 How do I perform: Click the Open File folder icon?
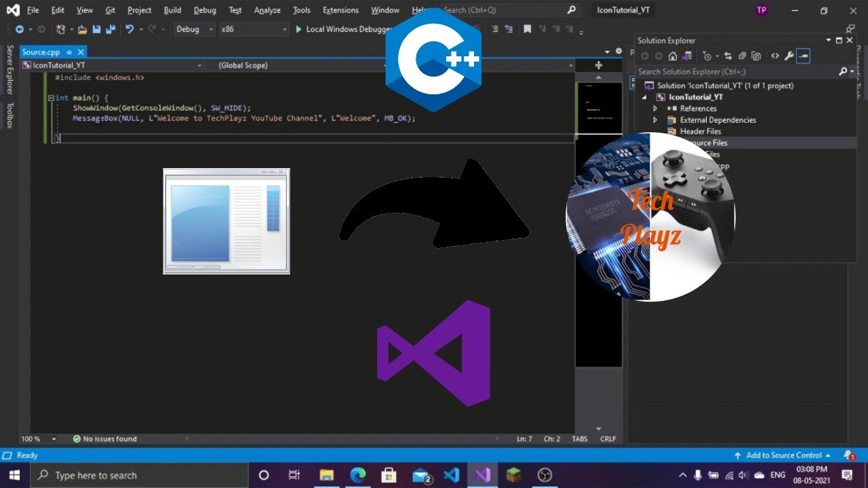(83, 29)
